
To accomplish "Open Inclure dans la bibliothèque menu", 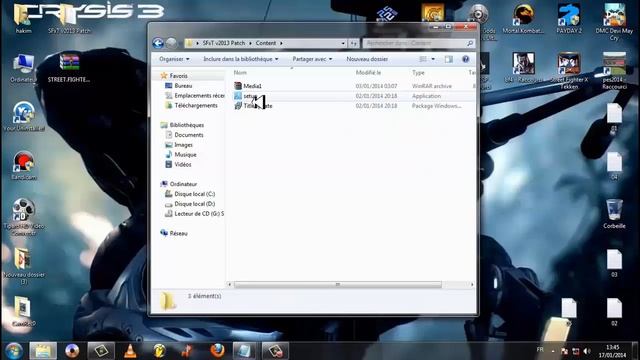I will click(x=241, y=59).
